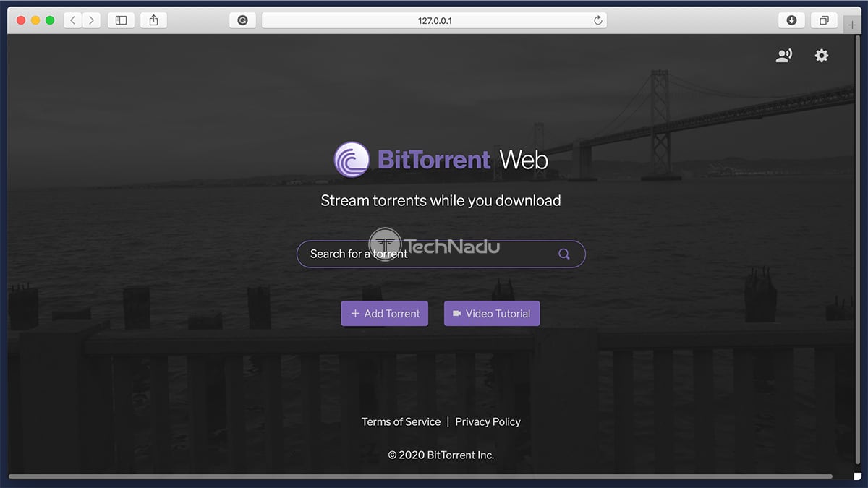Show all Safari tabs overview
Screen dimensions: 868x488
(x=824, y=20)
